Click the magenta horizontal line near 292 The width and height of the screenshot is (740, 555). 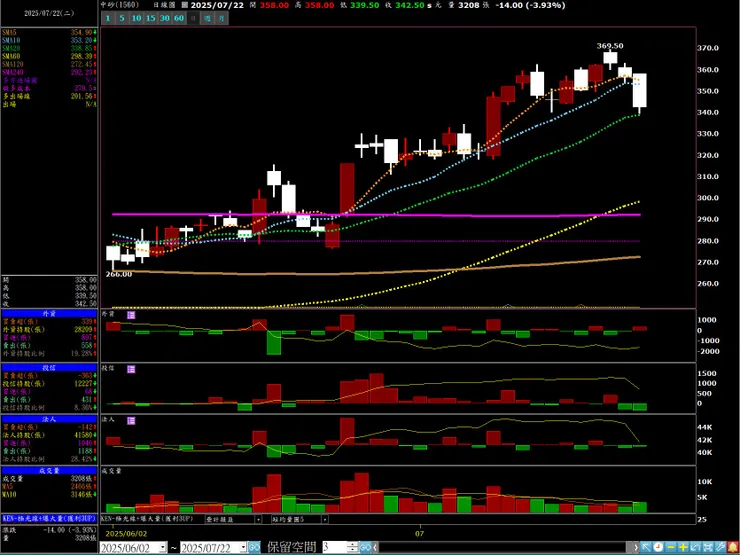tap(376, 215)
